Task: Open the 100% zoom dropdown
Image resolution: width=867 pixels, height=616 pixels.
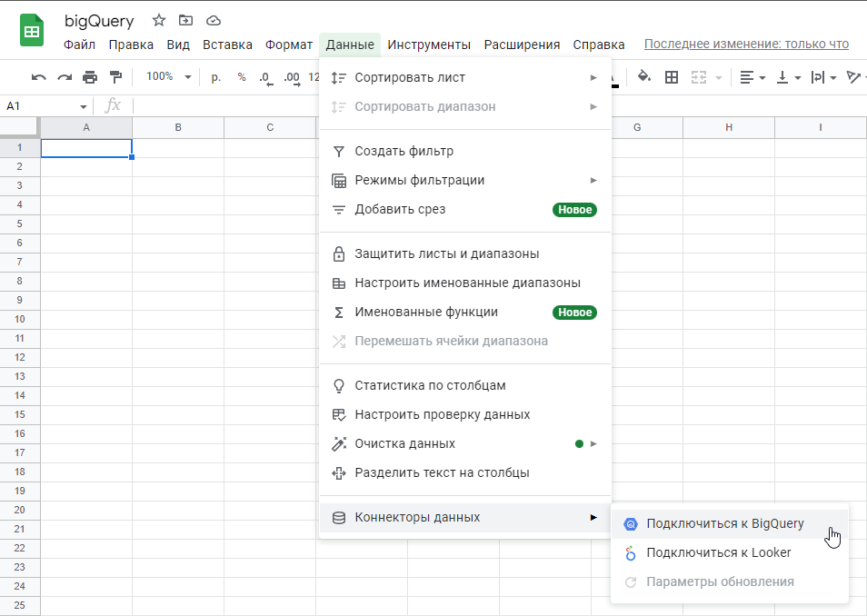Action: tap(168, 77)
